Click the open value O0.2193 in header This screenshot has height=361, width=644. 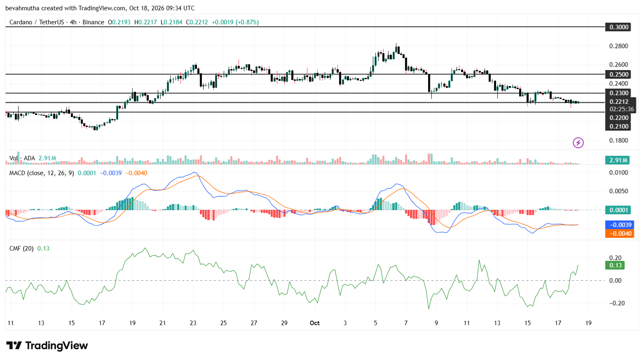pos(119,22)
